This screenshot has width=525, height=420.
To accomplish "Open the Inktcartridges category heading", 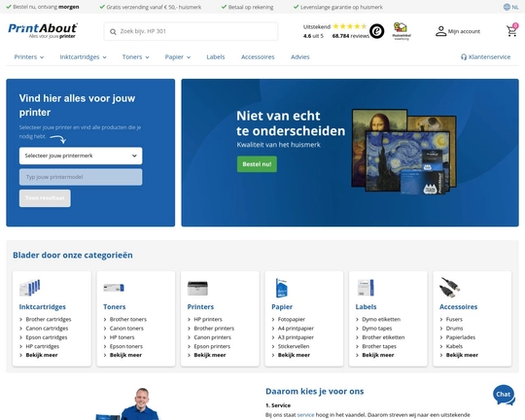I will [x=43, y=307].
